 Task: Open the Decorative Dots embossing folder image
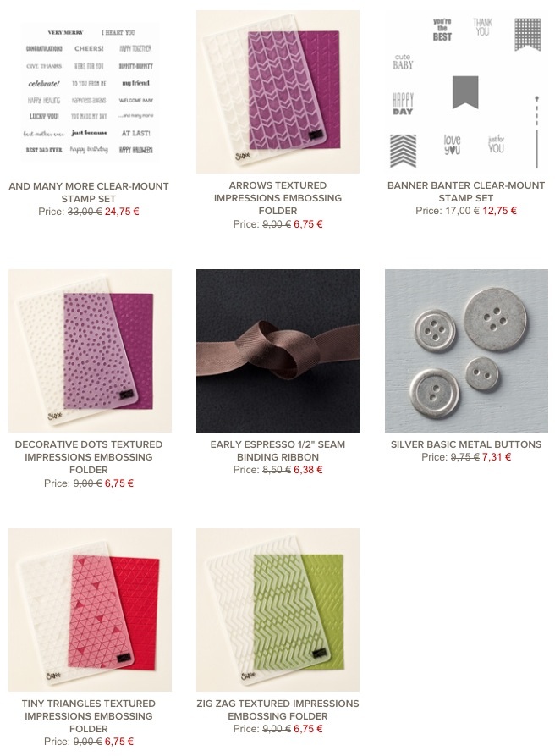[90, 350]
